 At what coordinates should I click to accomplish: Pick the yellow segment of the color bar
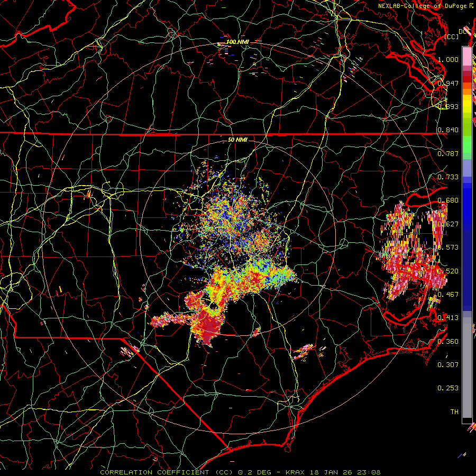point(467,104)
